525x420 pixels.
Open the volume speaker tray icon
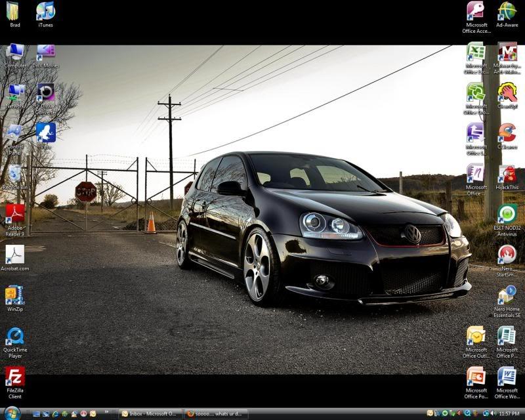tap(492, 413)
